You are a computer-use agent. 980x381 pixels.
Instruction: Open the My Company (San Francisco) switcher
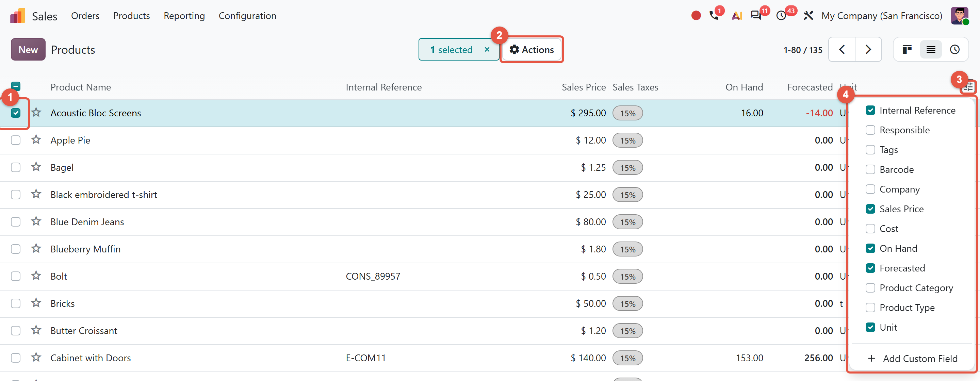[881, 16]
